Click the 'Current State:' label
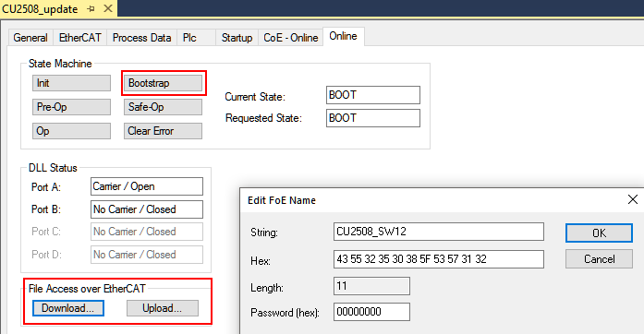The width and height of the screenshot is (644, 334). 255,97
